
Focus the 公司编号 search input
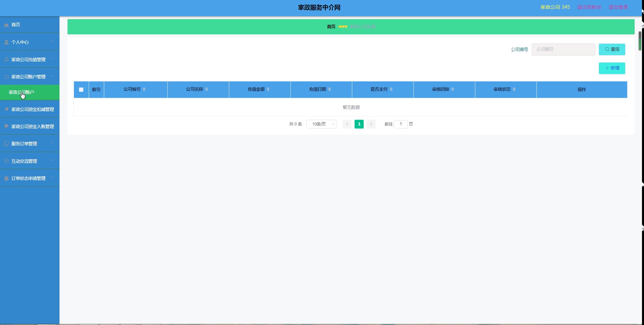pos(563,49)
